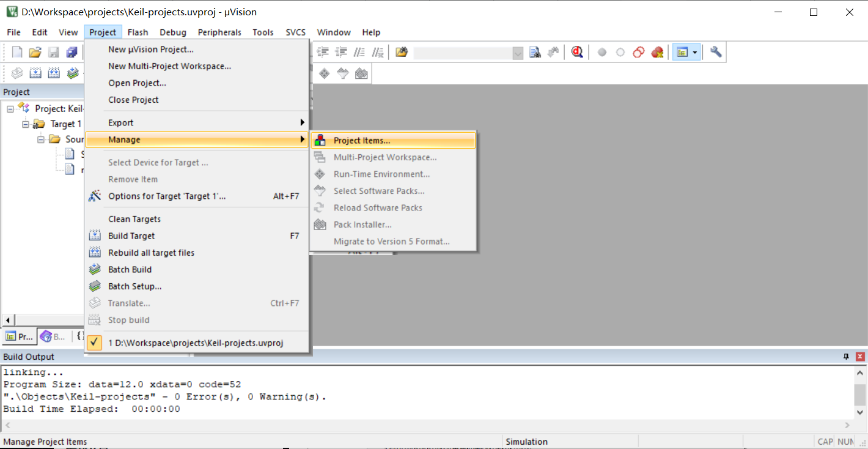Open the Peripherals menu

(x=219, y=32)
